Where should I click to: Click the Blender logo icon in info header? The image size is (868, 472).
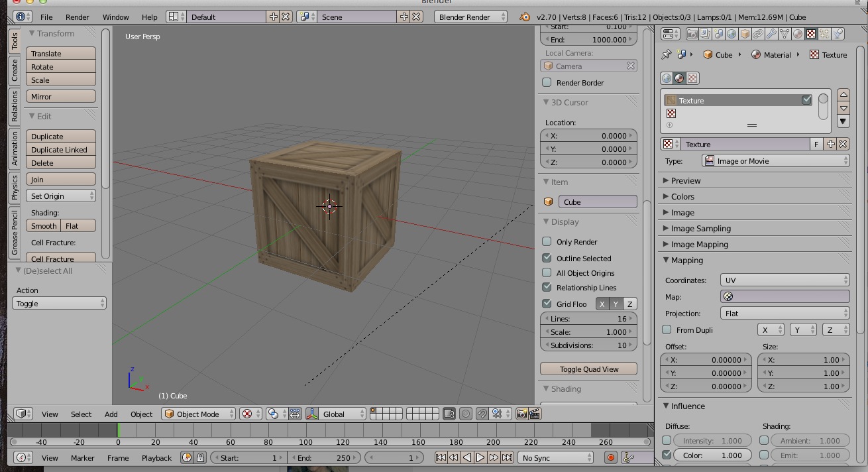525,17
